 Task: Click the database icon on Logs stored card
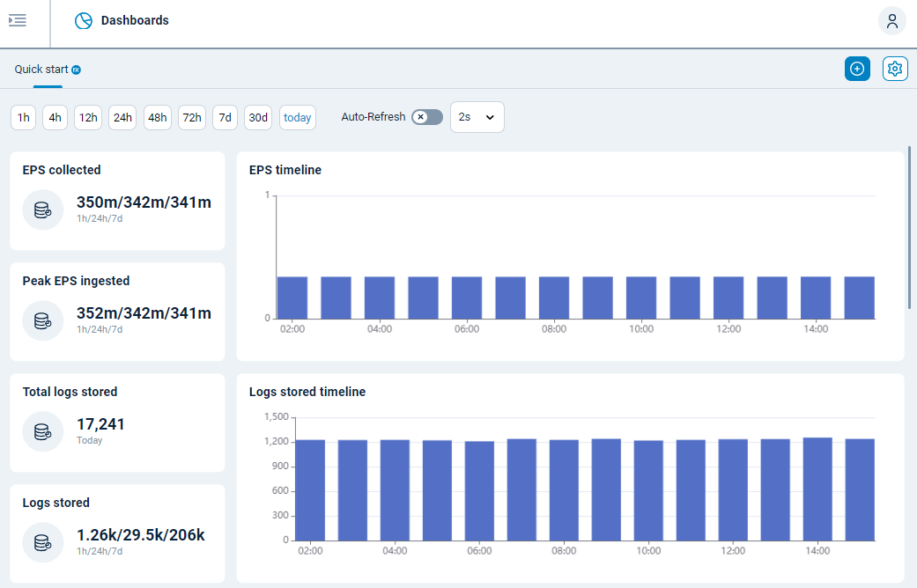(42, 542)
